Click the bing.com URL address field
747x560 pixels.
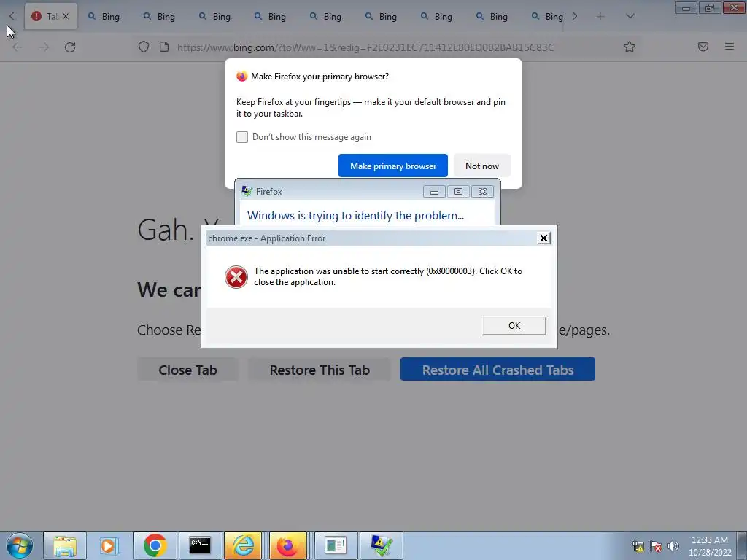365,47
